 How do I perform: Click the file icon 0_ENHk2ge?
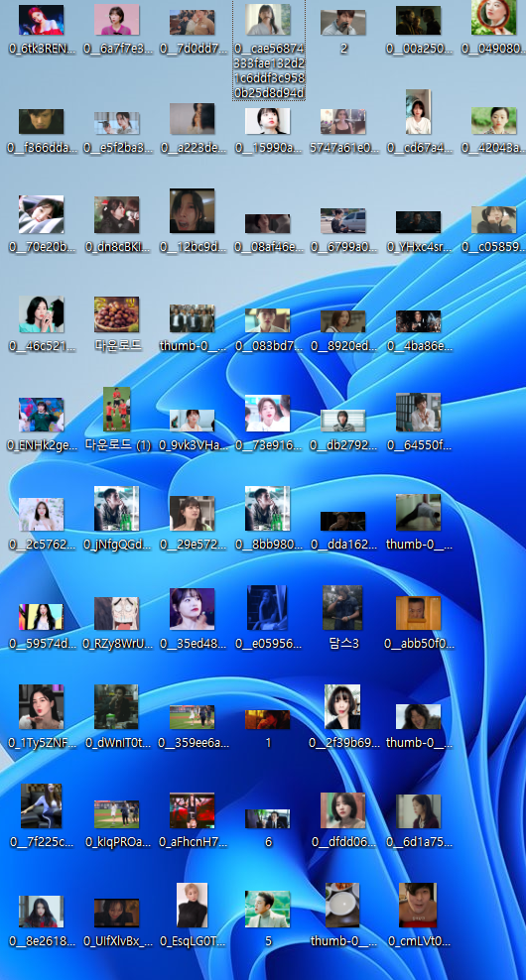click(42, 415)
